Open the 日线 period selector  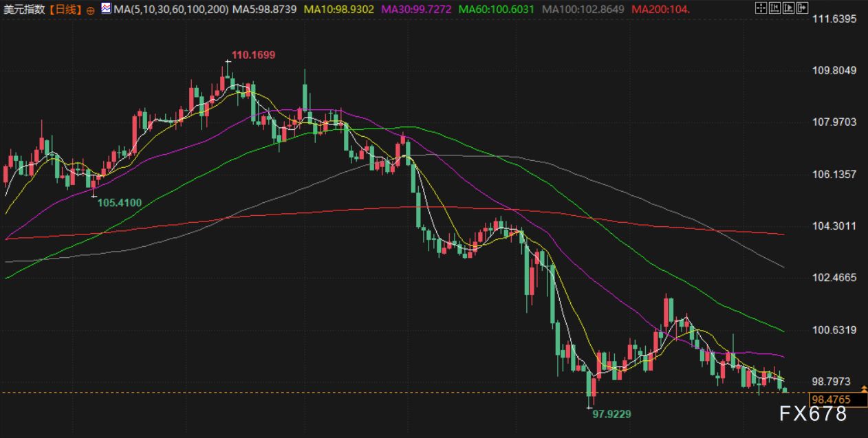tap(66, 10)
